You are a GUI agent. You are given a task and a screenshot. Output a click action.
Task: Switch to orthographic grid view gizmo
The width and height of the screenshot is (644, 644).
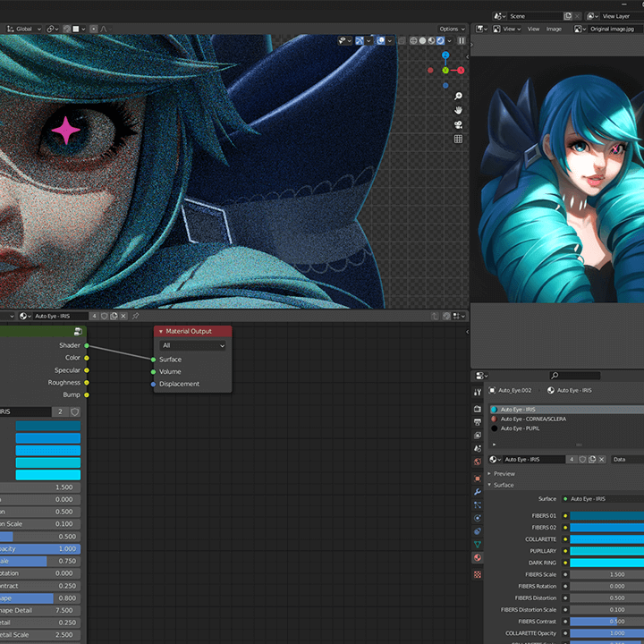pyautogui.click(x=458, y=139)
